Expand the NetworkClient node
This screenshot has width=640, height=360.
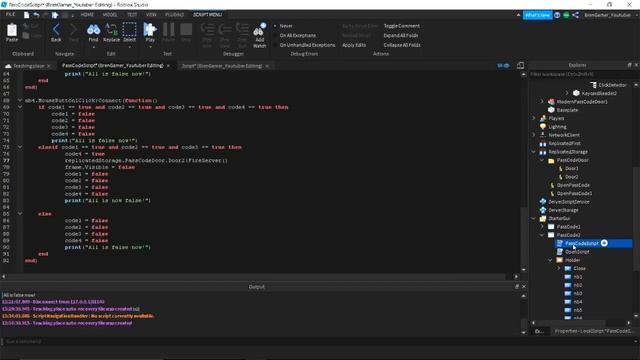pos(533,135)
